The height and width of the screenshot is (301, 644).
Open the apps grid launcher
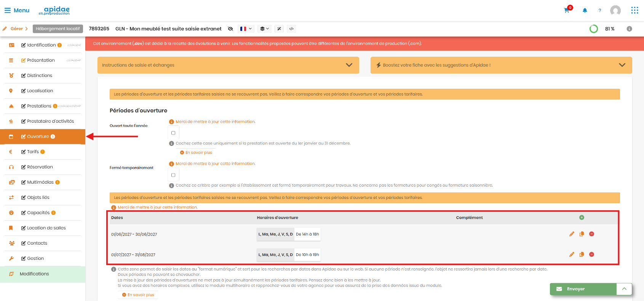click(x=634, y=10)
